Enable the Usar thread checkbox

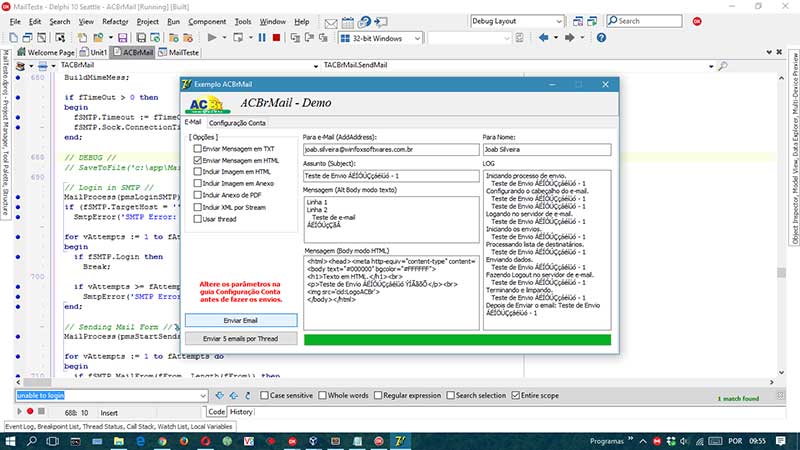click(x=197, y=219)
